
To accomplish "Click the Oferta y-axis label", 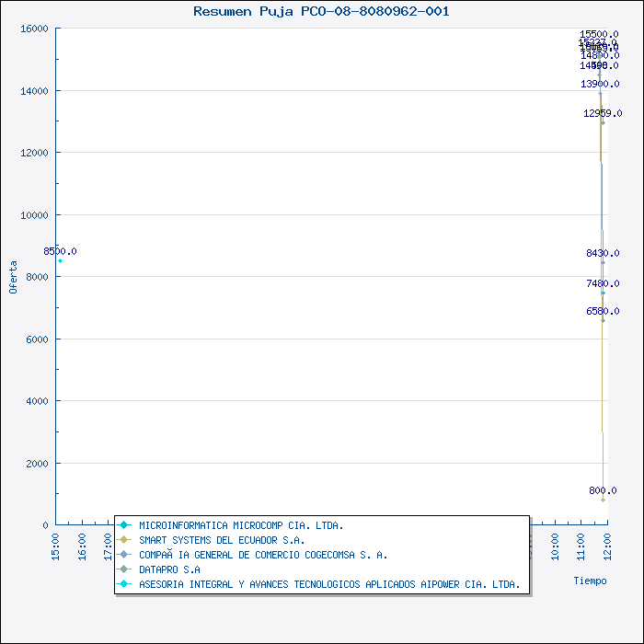I will pos(14,277).
